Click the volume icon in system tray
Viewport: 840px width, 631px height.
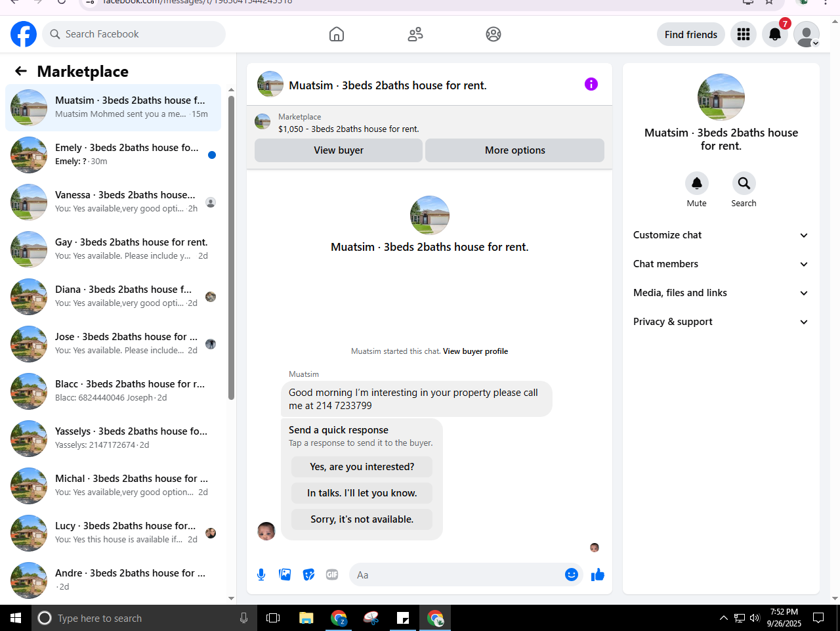[755, 618]
